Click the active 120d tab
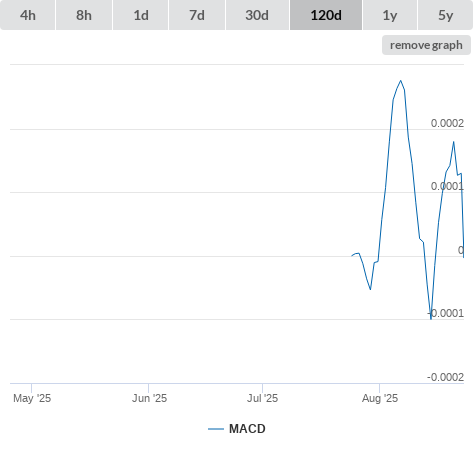474x455 pixels. [326, 15]
